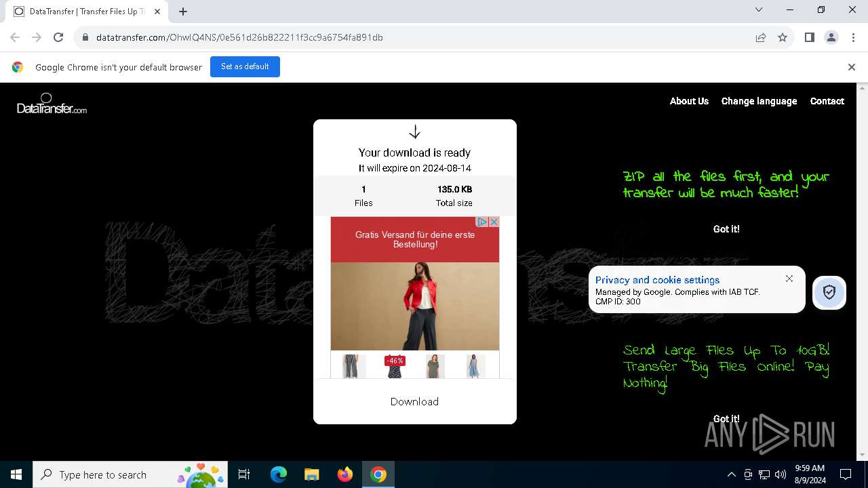Viewport: 868px width, 488px height.
Task: Dismiss the 10GB tip with Got it!
Action: click(726, 419)
